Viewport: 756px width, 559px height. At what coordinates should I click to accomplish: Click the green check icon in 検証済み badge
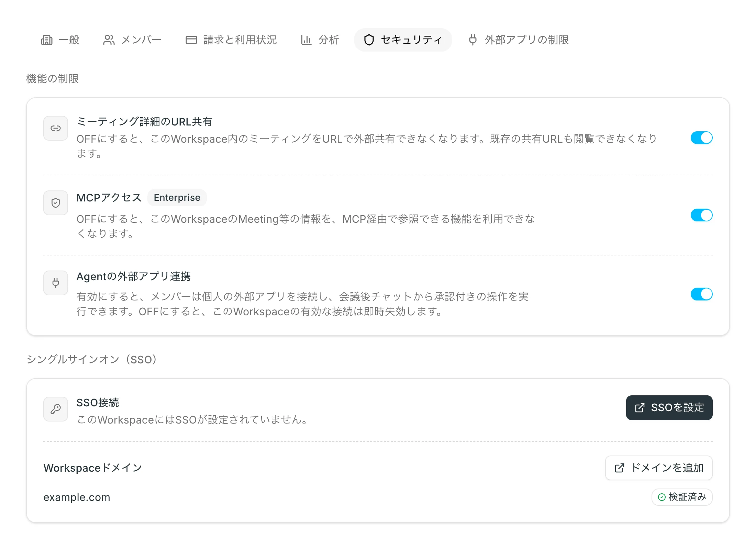662,497
